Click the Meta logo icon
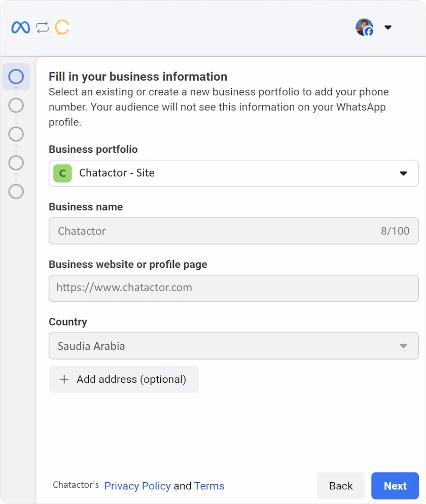426x504 pixels. [21, 27]
